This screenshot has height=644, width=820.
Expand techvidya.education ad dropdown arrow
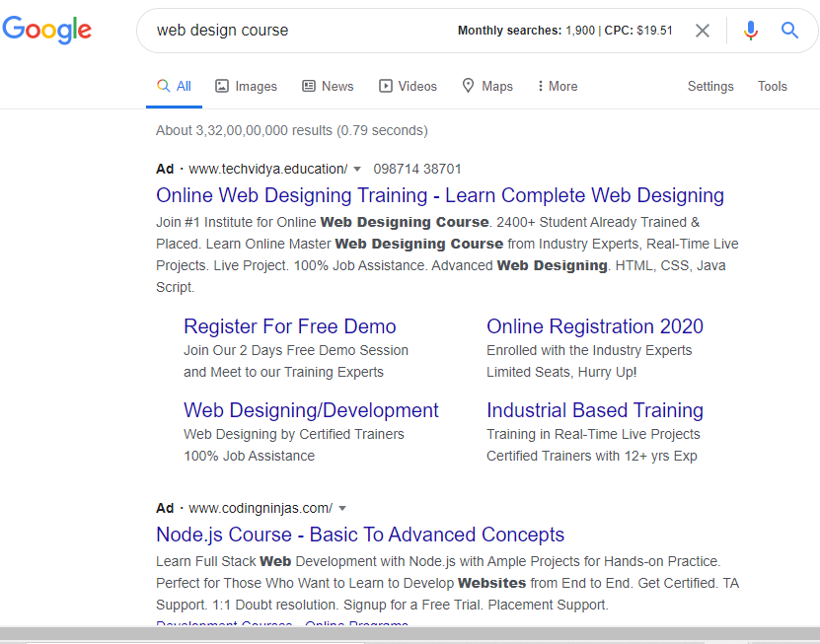click(x=357, y=169)
